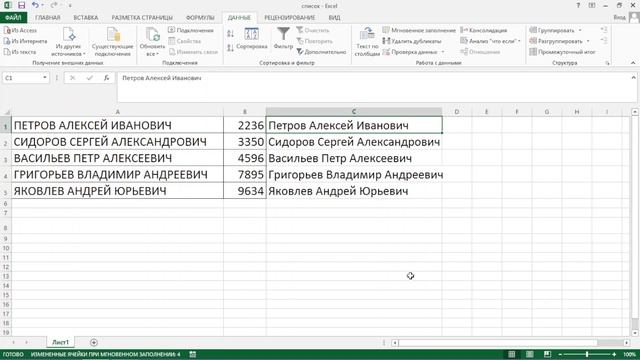640x360 pixels.
Task: Expand Разгруппировать dropdown arrow
Action: [x=588, y=41]
